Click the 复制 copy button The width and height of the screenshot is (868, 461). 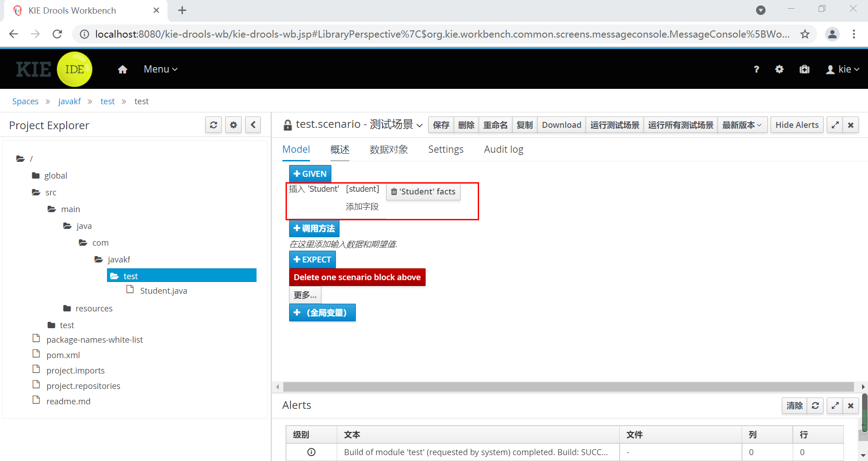pyautogui.click(x=524, y=125)
